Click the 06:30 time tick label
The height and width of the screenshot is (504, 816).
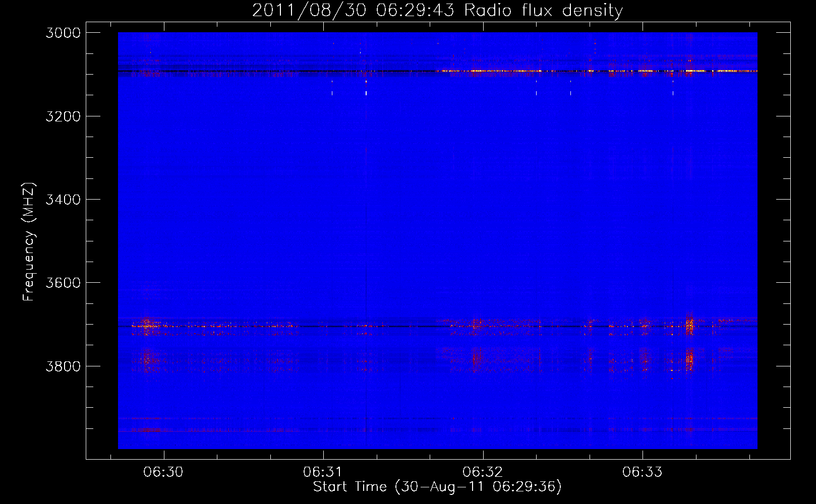[163, 472]
